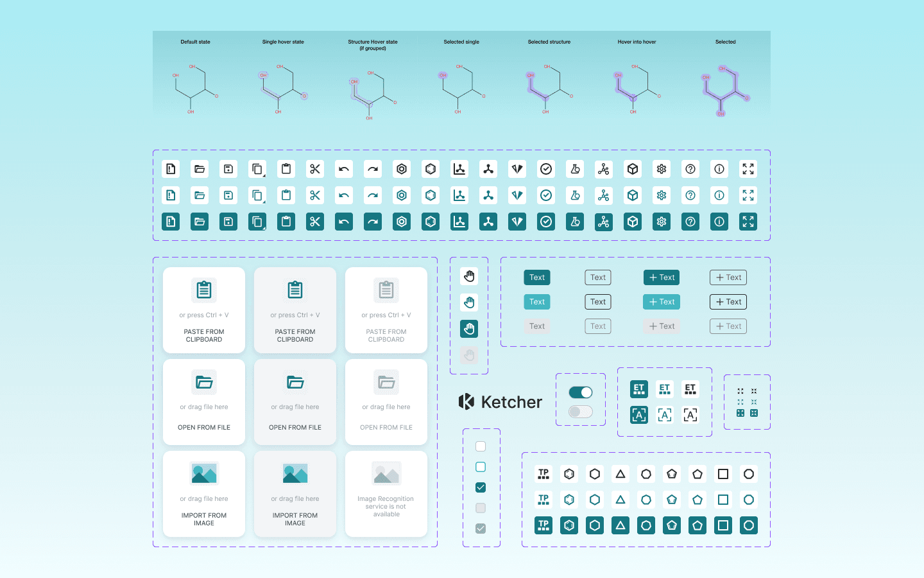Click the white Paste From Clipboard card
Image resolution: width=924 pixels, height=578 pixels.
pos(204,310)
